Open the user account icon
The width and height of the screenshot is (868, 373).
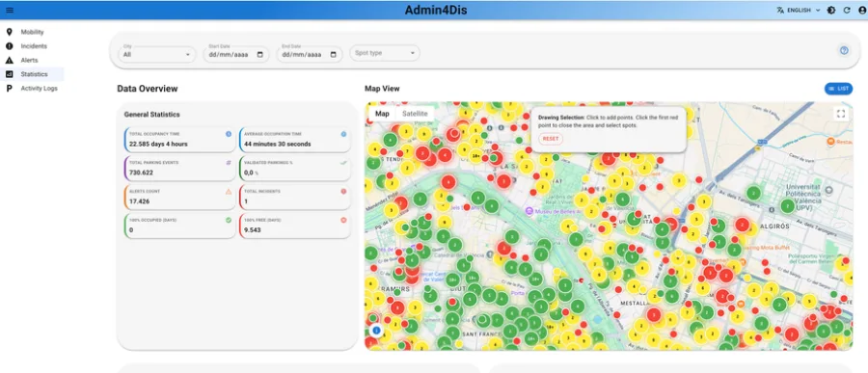861,10
